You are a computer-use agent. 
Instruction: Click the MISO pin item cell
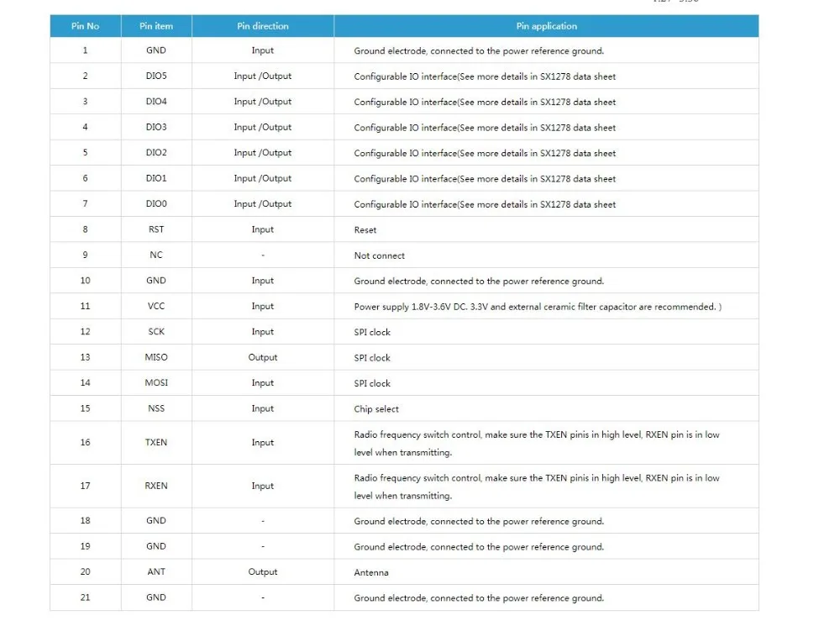[x=156, y=357]
